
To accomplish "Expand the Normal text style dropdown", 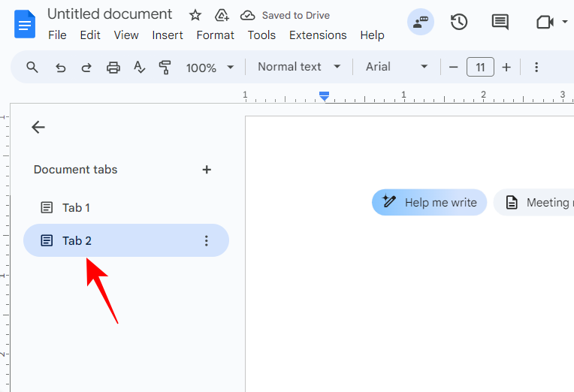I will point(299,67).
